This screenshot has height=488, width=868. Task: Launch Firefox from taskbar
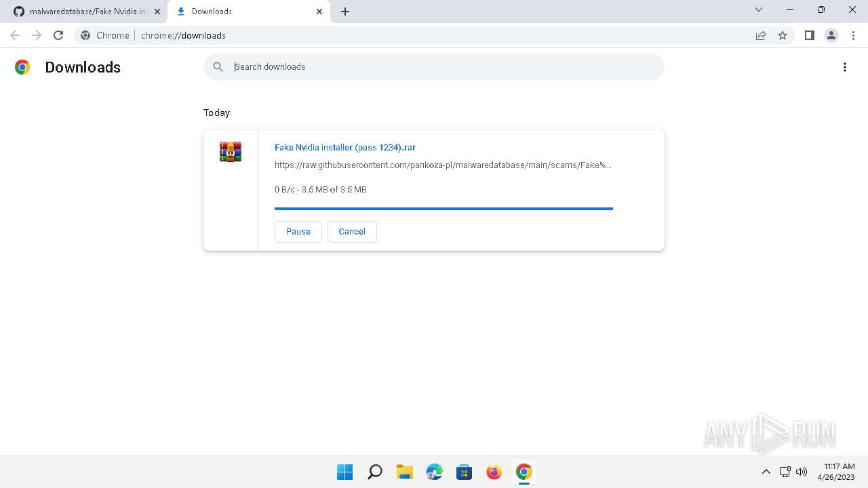494,472
